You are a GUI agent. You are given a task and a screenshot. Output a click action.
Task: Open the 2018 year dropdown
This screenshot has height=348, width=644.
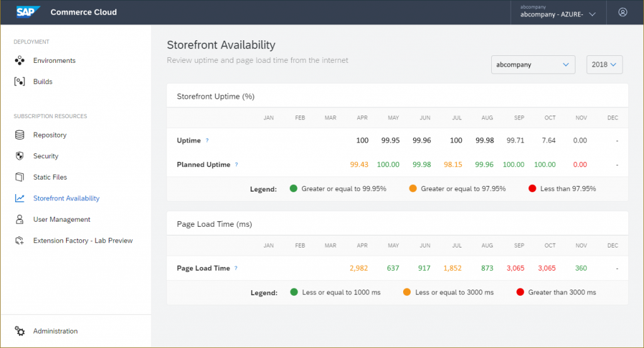(604, 65)
